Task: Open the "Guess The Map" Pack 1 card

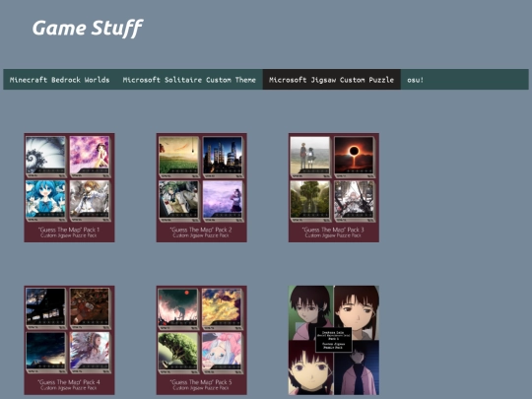Action: tap(69, 187)
